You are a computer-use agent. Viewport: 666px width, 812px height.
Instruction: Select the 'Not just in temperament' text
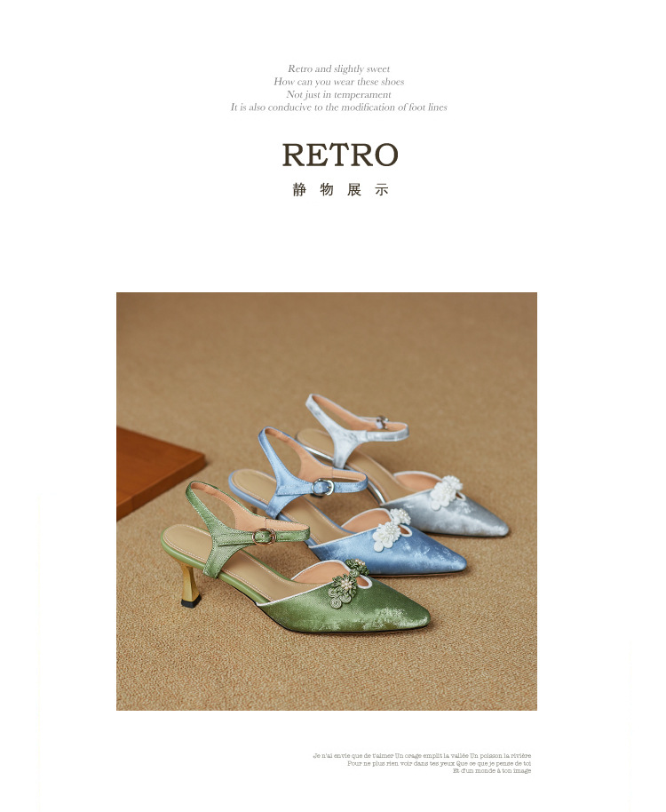[x=339, y=94]
